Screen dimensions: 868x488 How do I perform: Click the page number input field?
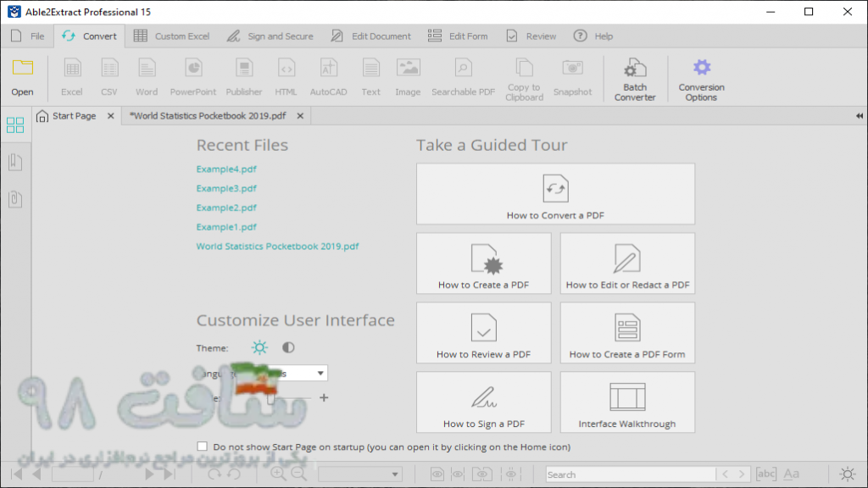point(73,474)
